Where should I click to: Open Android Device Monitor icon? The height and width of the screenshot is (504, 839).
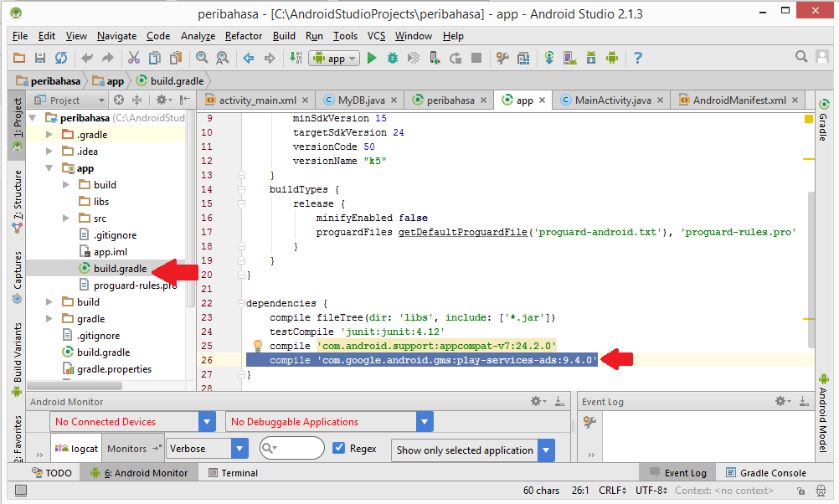(611, 58)
